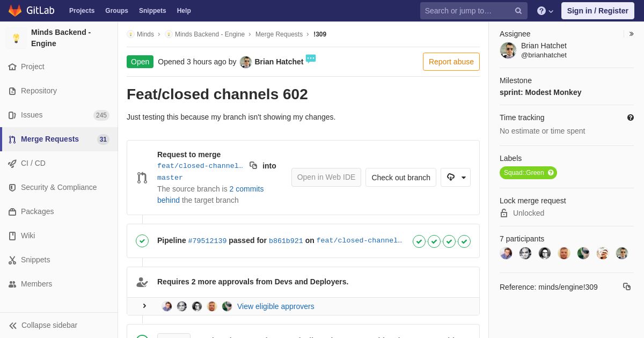Copy source branch name icon
Viewport: 644px width, 338px height.
click(x=253, y=165)
